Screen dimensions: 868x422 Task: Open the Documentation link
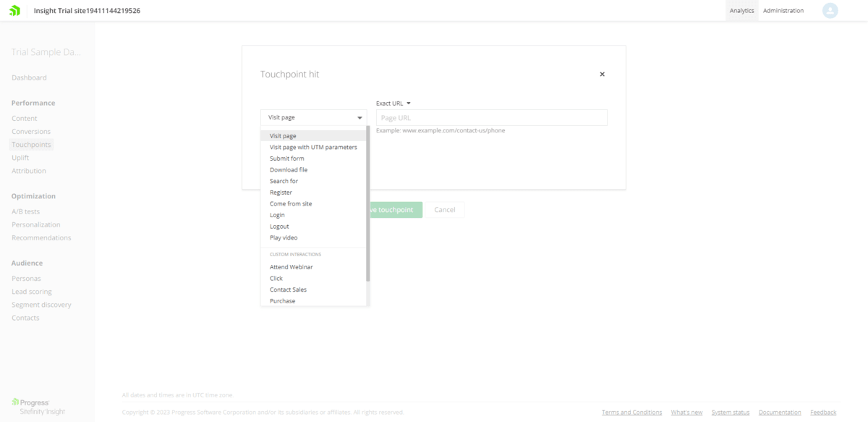point(780,412)
